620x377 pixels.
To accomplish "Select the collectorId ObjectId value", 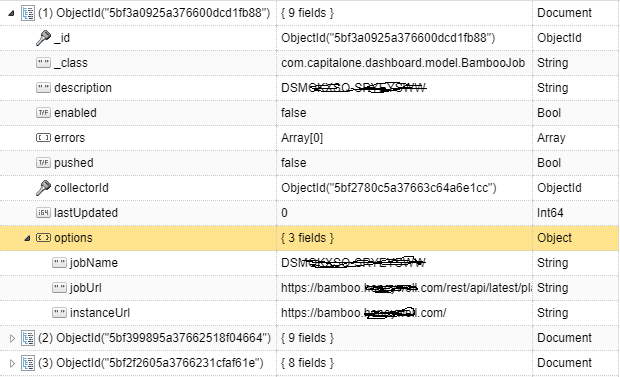I will (388, 188).
